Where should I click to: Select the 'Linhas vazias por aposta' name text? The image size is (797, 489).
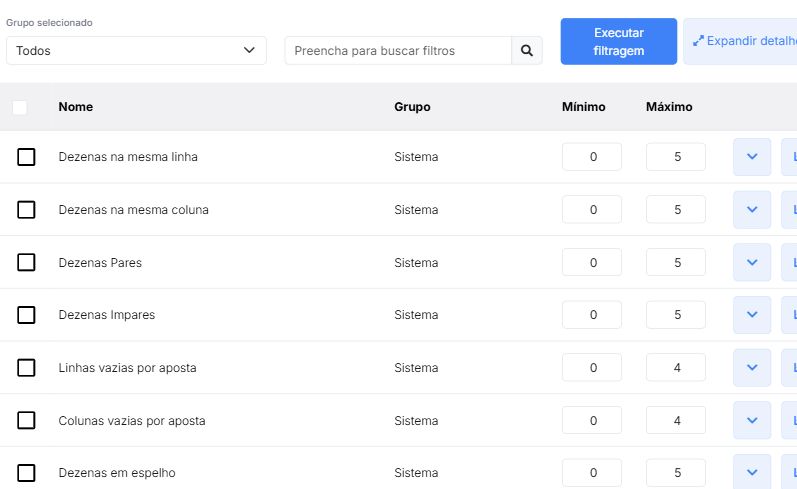coord(128,368)
